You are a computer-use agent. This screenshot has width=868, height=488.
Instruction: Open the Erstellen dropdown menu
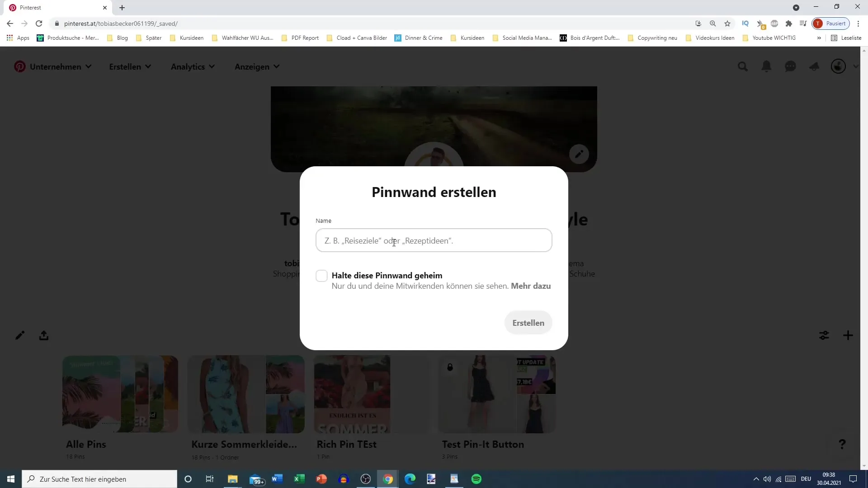pos(130,67)
